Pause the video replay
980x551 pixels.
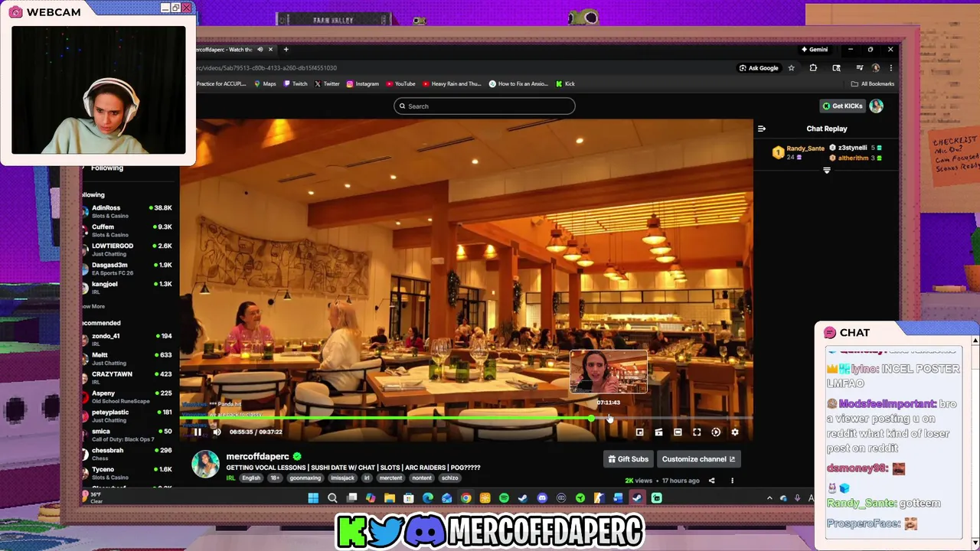pos(197,432)
